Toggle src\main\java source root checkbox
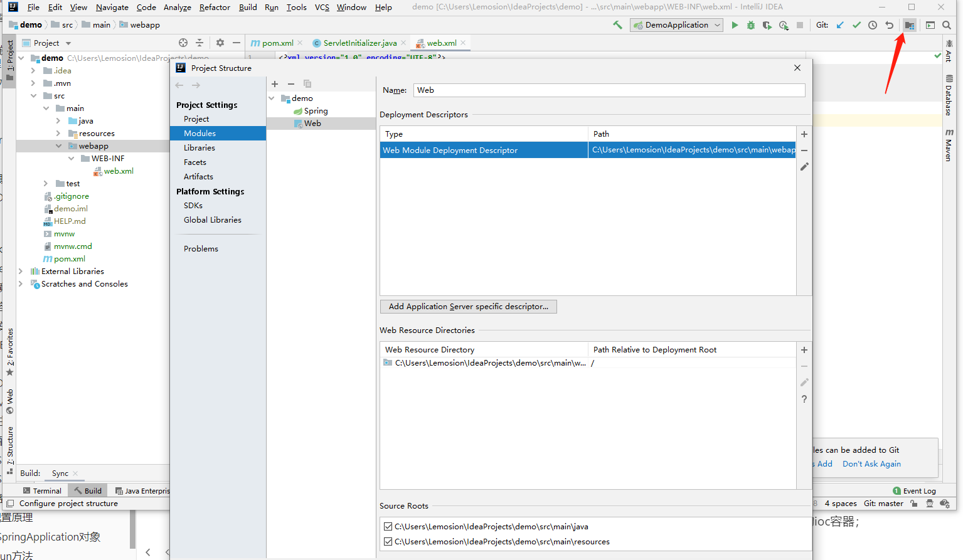This screenshot has width=963, height=560. 388,527
